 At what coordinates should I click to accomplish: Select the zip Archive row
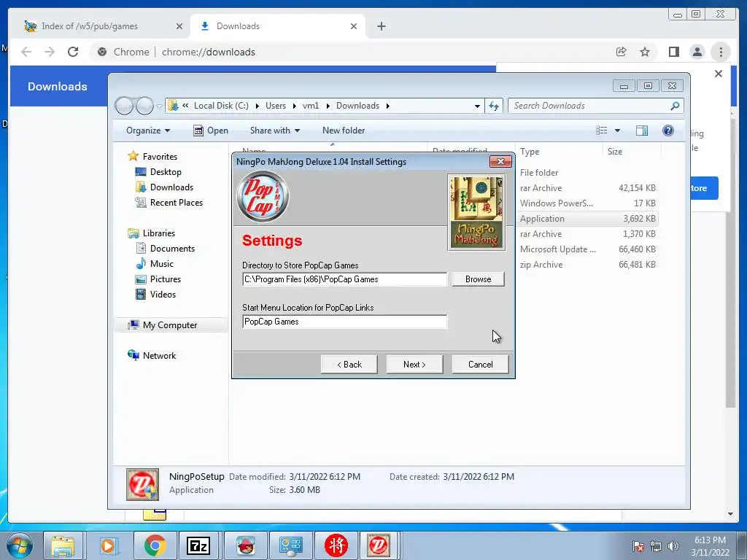tap(587, 264)
